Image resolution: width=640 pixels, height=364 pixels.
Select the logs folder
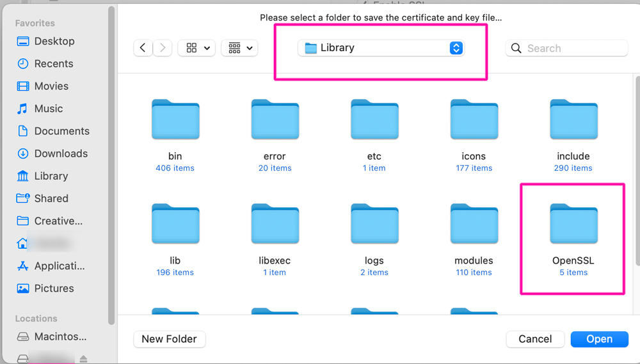click(374, 225)
